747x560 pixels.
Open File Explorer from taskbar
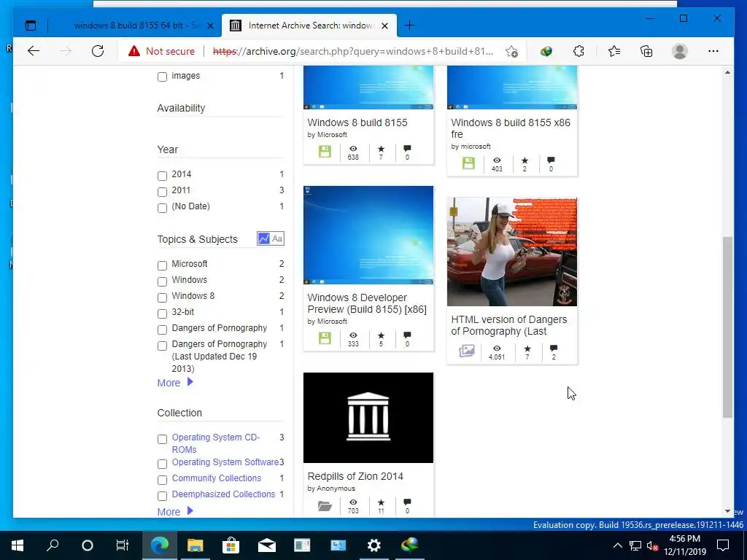tap(195, 545)
